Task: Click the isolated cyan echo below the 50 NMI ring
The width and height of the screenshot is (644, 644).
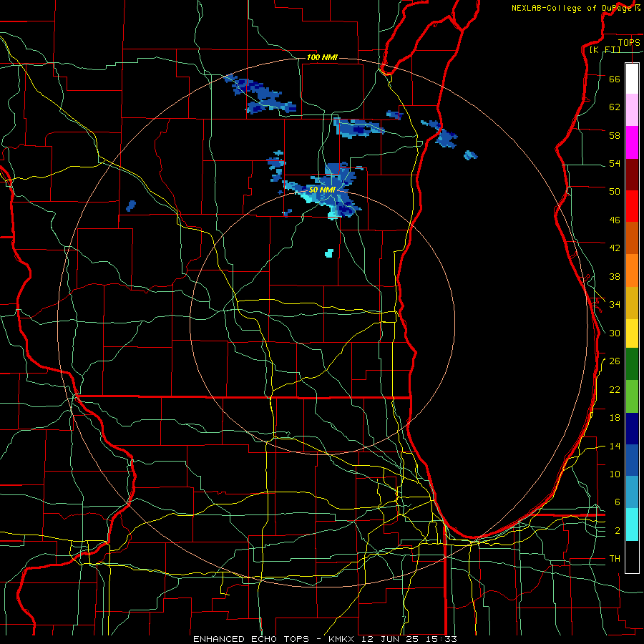Action: 329,253
